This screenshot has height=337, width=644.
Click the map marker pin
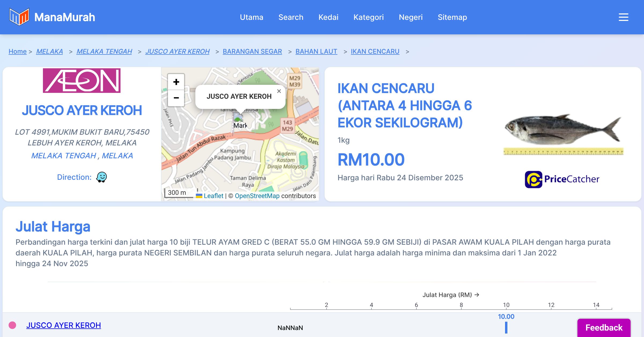(238, 118)
